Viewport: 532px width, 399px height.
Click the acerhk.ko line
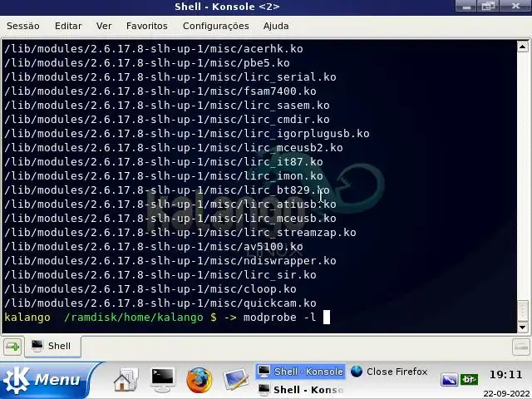click(x=153, y=49)
